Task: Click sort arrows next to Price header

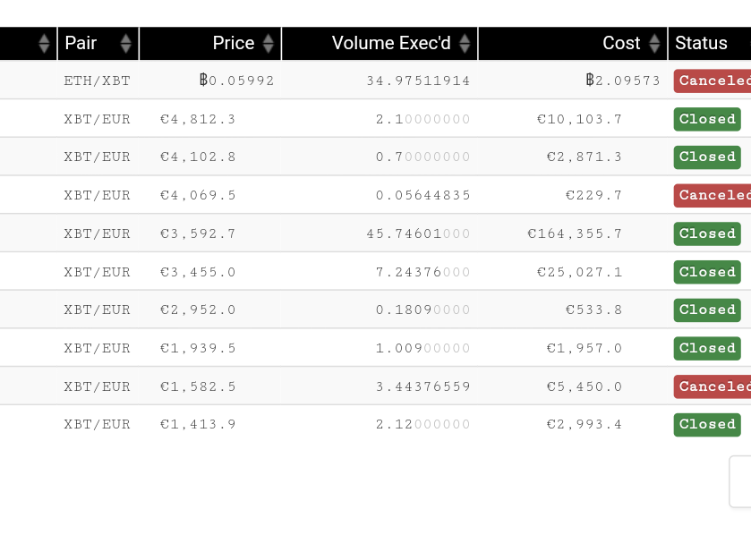Action: click(269, 44)
